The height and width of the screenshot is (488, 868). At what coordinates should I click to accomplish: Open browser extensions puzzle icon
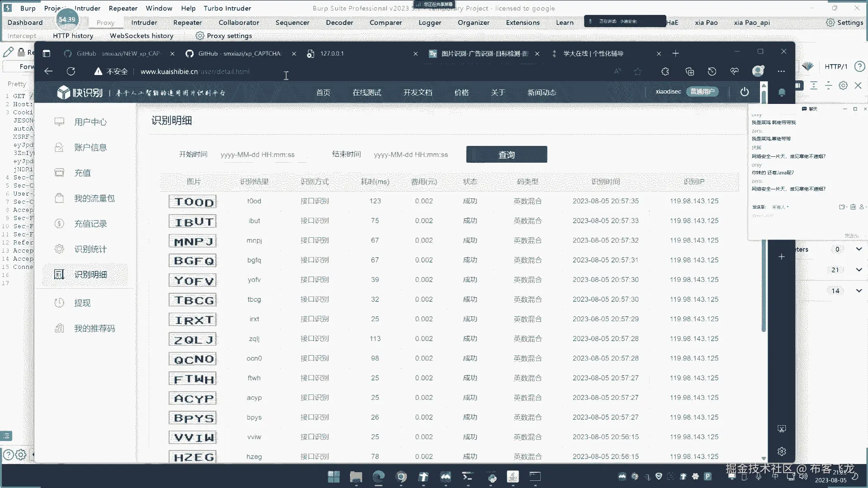665,71
